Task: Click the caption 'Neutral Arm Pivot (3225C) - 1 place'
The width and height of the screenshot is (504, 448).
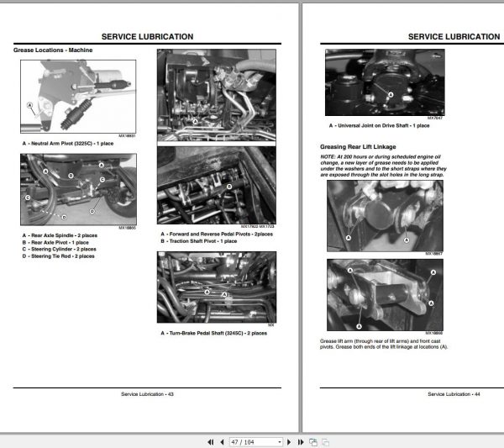Action: (x=72, y=144)
